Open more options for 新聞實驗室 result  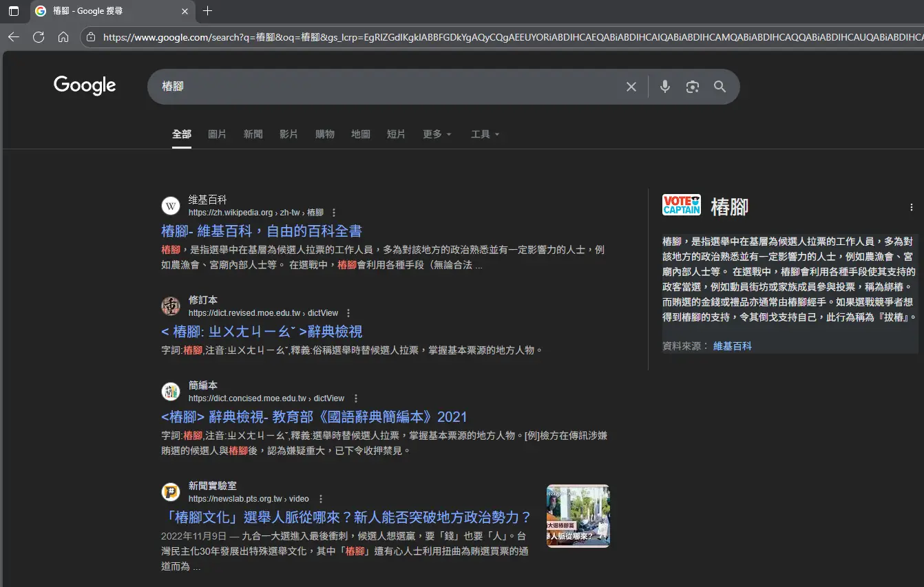coord(321,499)
